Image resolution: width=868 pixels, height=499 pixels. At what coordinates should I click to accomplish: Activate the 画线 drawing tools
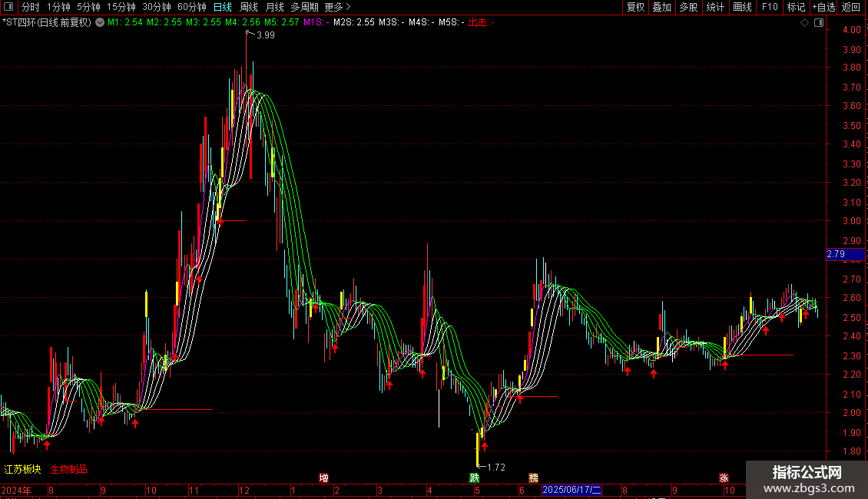pyautogui.click(x=742, y=7)
